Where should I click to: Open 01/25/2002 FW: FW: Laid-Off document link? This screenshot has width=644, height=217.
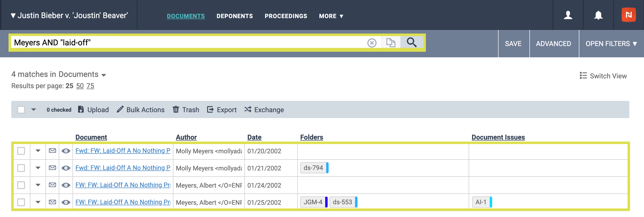point(123,202)
